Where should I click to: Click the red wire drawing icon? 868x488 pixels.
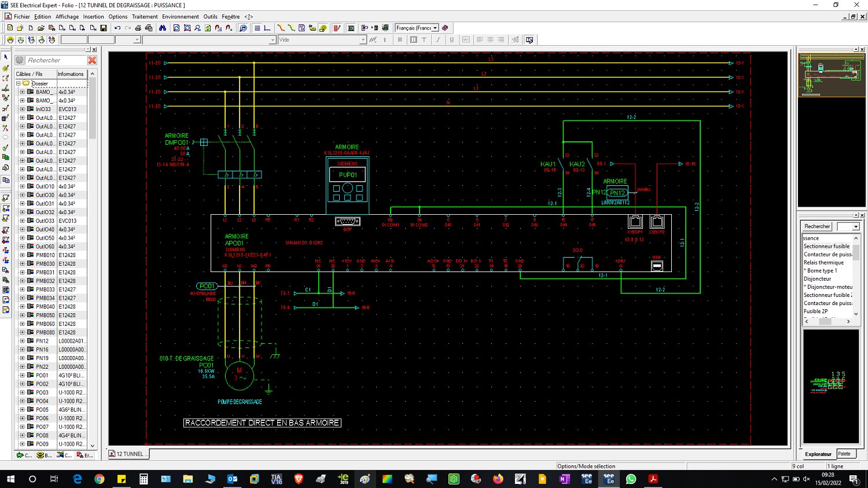281,28
